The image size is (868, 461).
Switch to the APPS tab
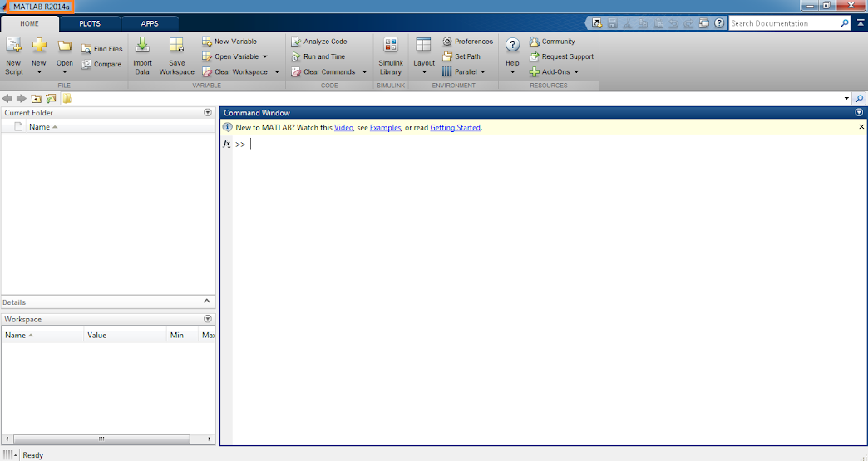click(150, 24)
